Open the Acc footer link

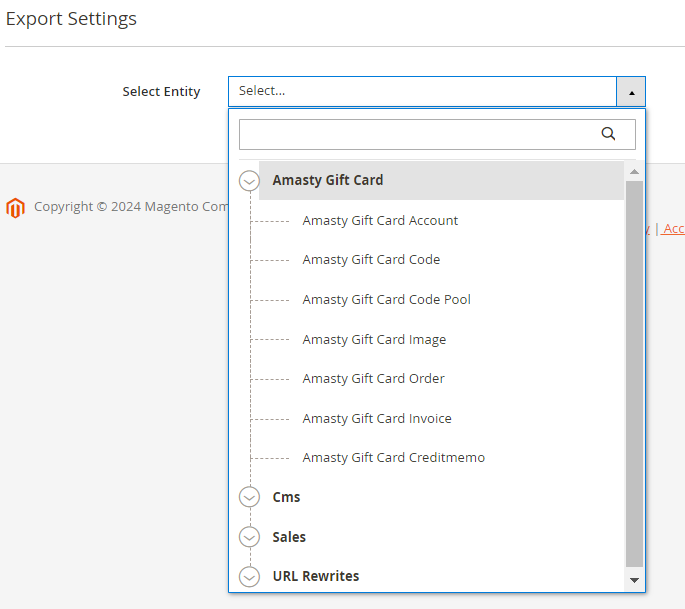tap(673, 228)
